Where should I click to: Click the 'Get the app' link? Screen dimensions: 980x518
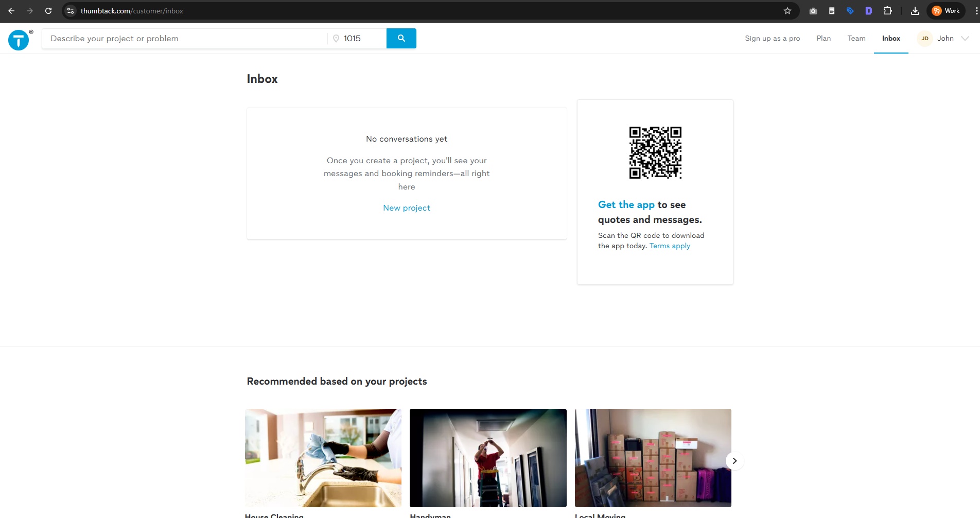pos(626,205)
